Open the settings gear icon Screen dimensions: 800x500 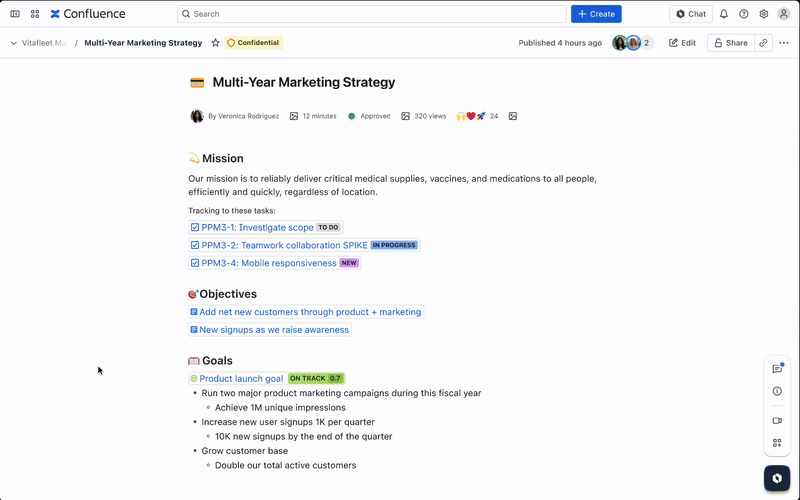(x=764, y=14)
